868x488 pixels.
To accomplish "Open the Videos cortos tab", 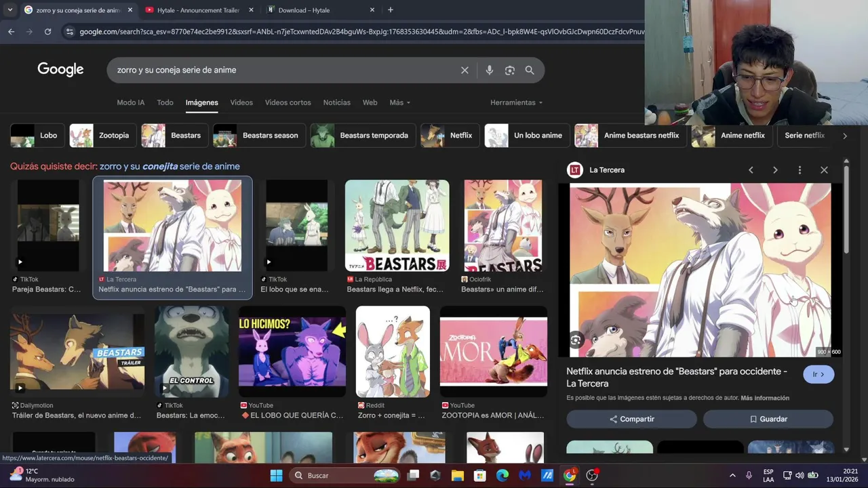I will tap(288, 102).
